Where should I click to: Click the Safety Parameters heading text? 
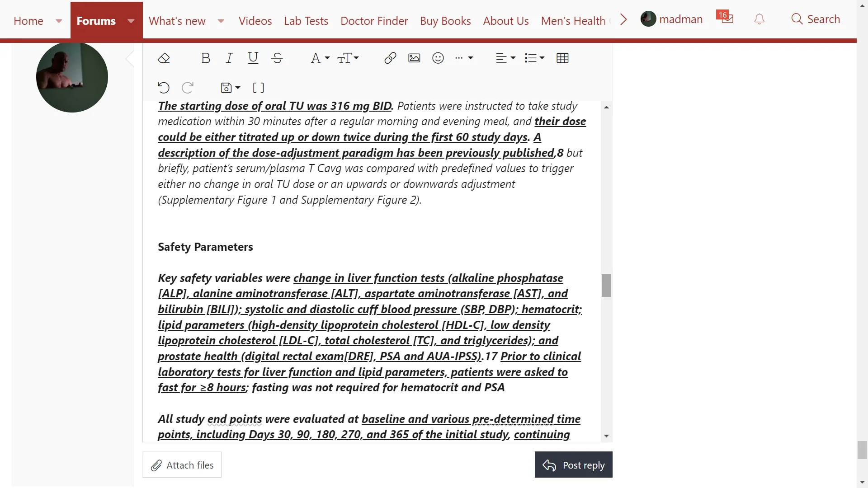click(205, 247)
